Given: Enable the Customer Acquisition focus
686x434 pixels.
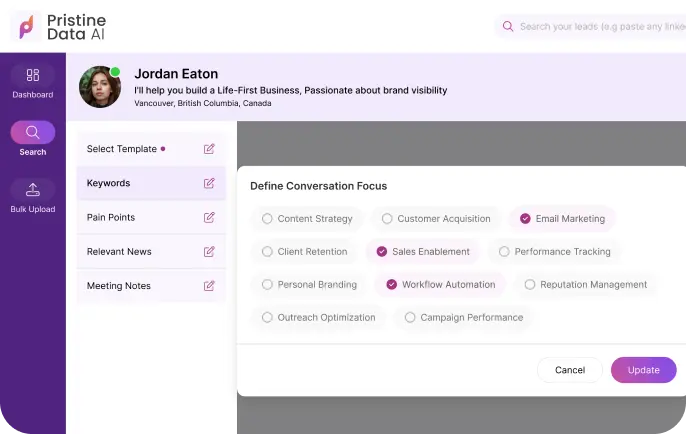Looking at the screenshot, I should [387, 219].
